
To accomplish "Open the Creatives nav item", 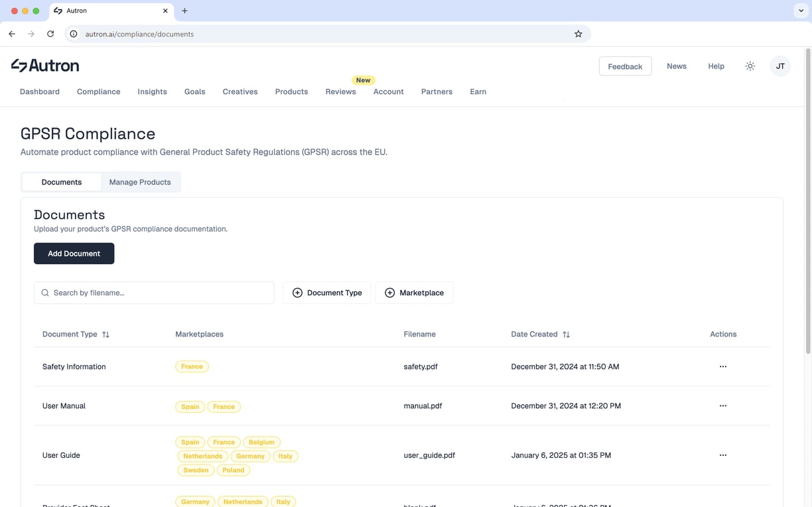I will [240, 92].
